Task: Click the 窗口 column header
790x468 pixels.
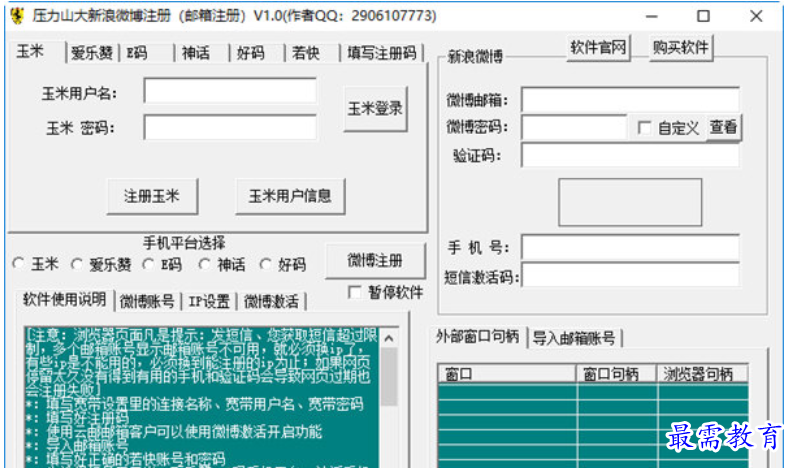Action: tap(507, 374)
